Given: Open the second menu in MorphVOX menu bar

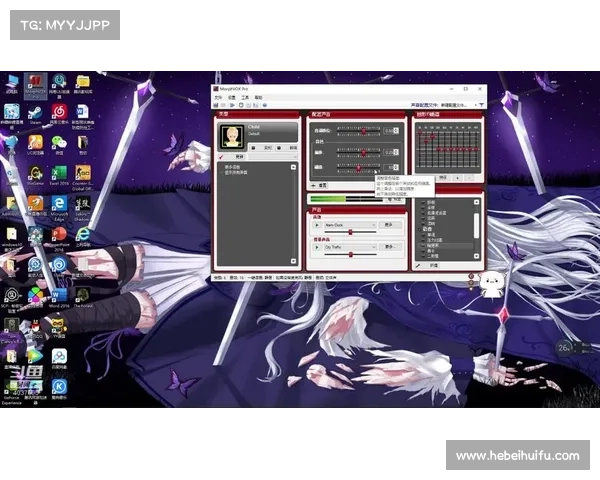Looking at the screenshot, I should pos(232,98).
